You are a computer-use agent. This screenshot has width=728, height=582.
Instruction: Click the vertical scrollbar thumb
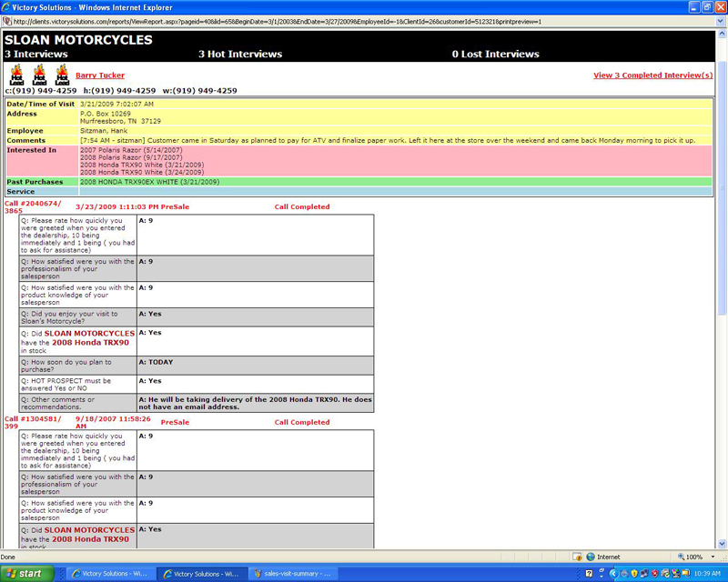click(x=722, y=188)
